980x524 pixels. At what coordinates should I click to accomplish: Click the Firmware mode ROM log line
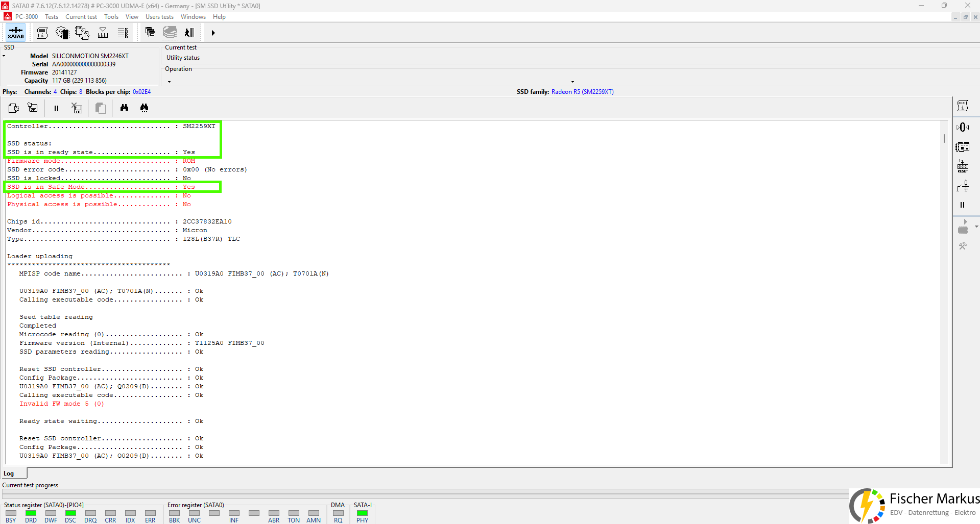click(x=101, y=161)
